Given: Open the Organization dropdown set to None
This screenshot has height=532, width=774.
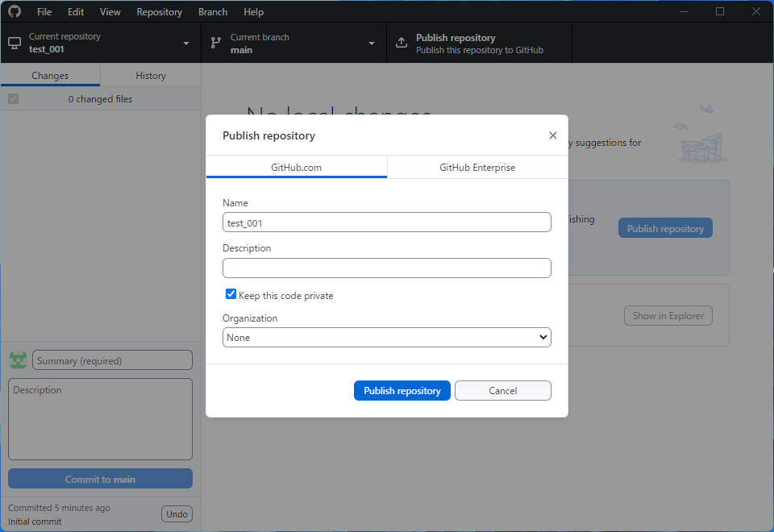Looking at the screenshot, I should [x=386, y=337].
